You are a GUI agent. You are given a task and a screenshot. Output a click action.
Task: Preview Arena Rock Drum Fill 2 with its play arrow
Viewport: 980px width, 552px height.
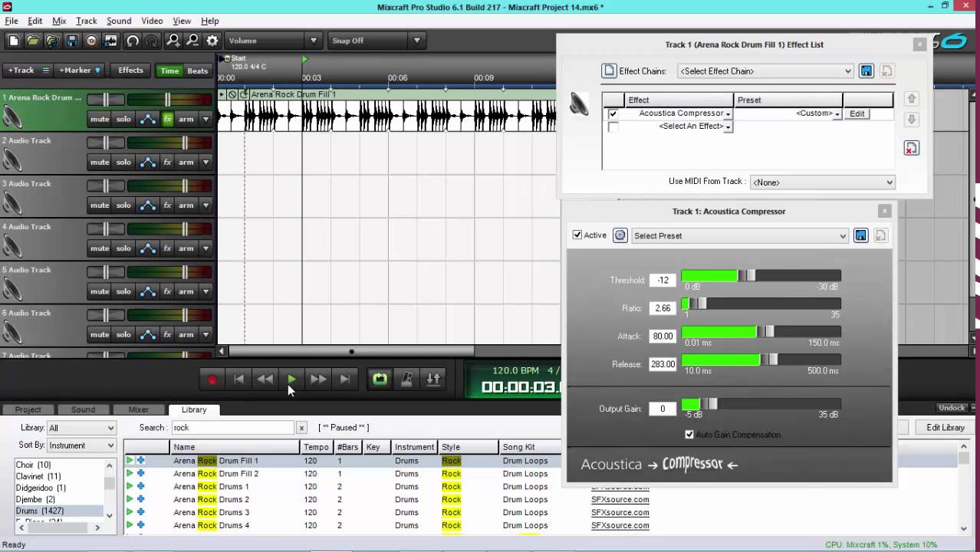pos(130,473)
